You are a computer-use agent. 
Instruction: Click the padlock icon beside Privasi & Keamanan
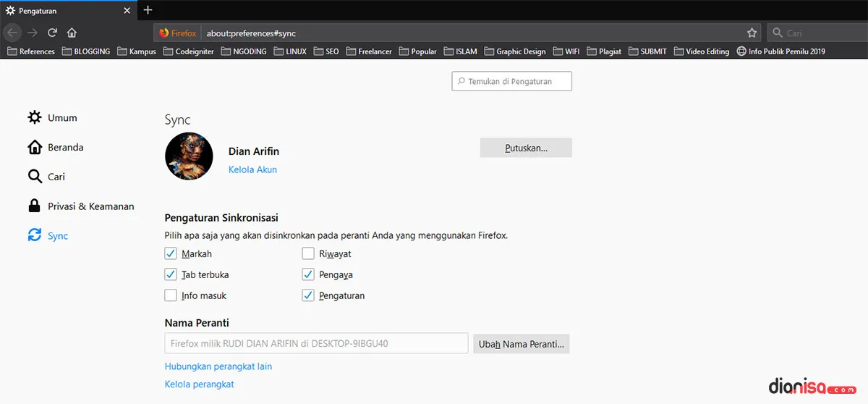coord(35,206)
